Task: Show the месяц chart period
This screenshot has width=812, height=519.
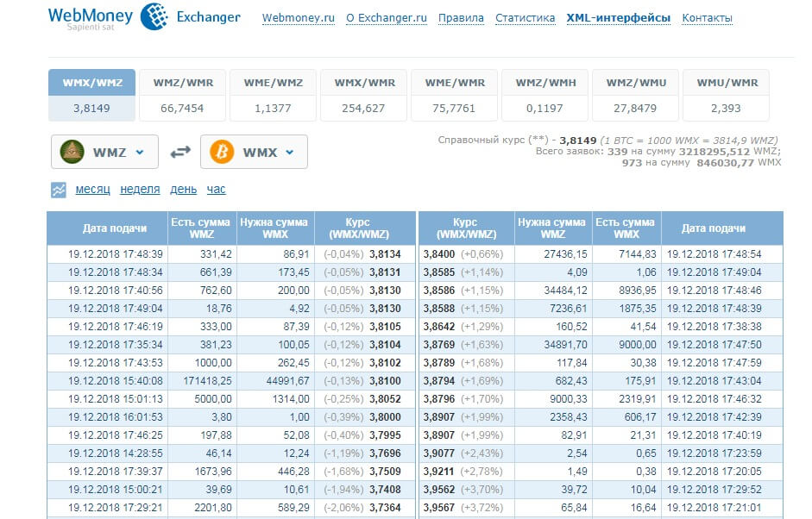Action: [x=92, y=190]
